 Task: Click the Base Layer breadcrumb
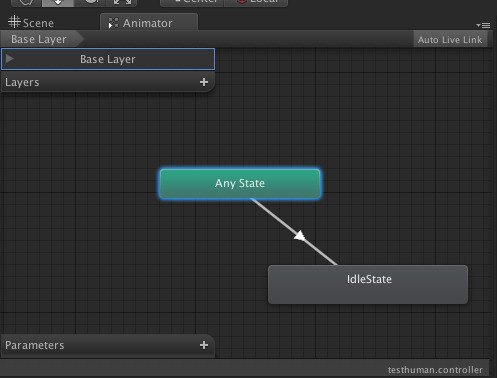[x=42, y=39]
